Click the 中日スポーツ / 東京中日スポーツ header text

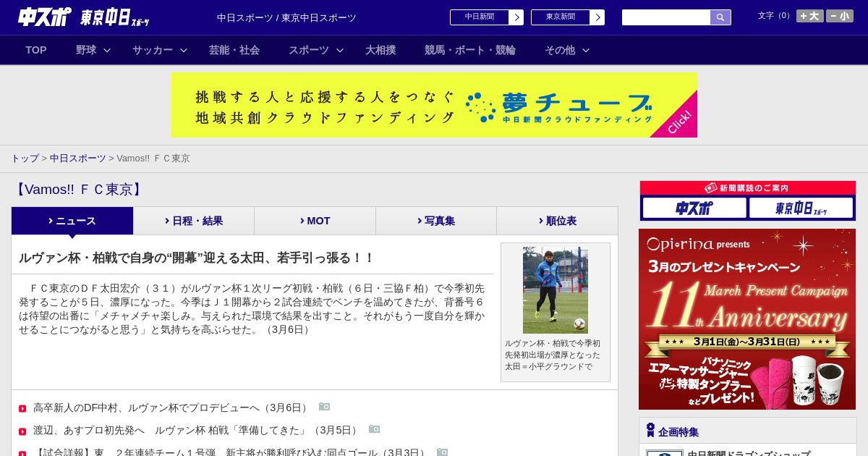pyautogui.click(x=286, y=17)
